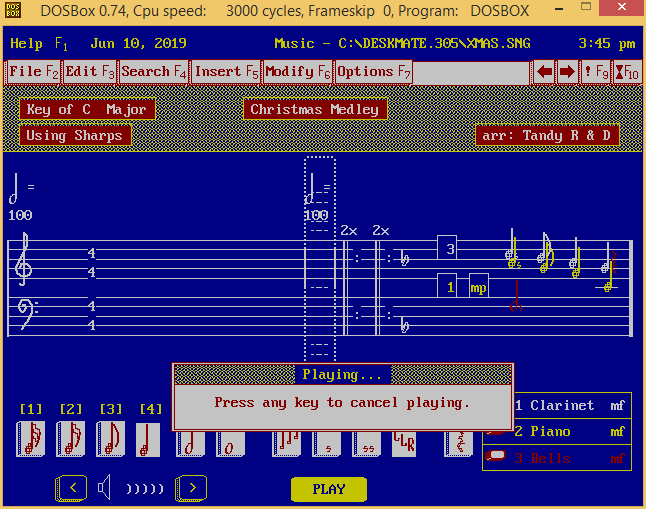Select the sixteenth note under [2]
The image size is (646, 509).
(x=70, y=439)
